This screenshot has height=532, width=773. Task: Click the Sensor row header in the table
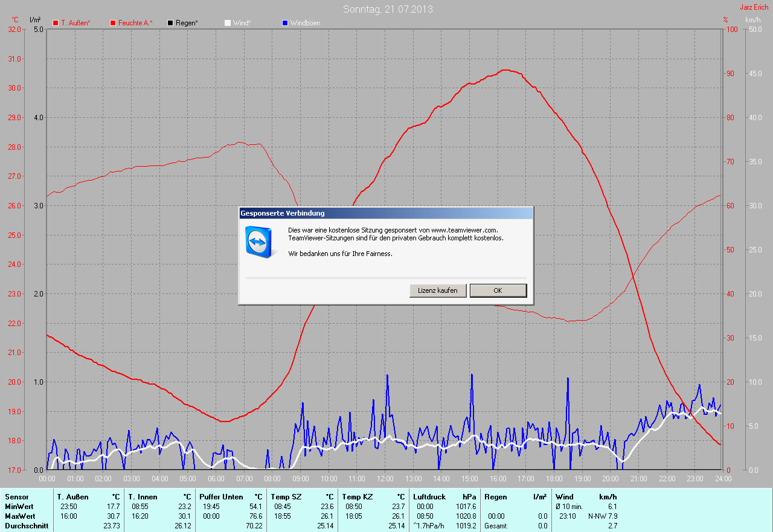pos(16,497)
